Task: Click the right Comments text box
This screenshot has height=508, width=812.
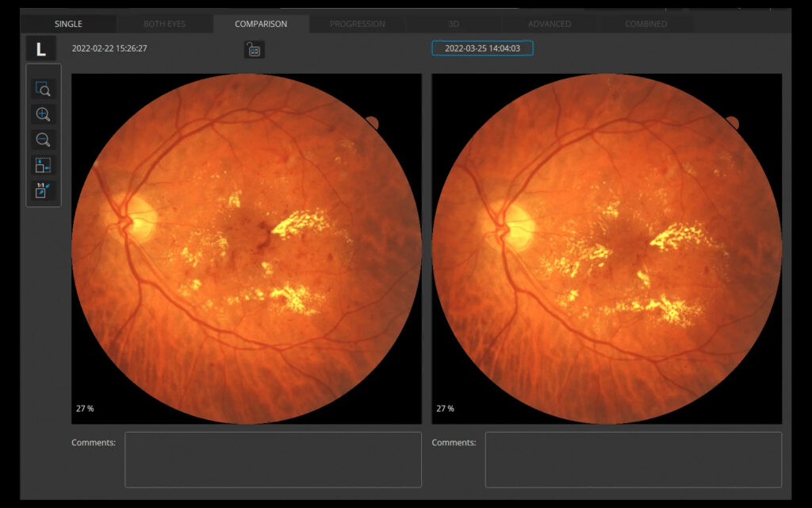Action: pyautogui.click(x=633, y=460)
